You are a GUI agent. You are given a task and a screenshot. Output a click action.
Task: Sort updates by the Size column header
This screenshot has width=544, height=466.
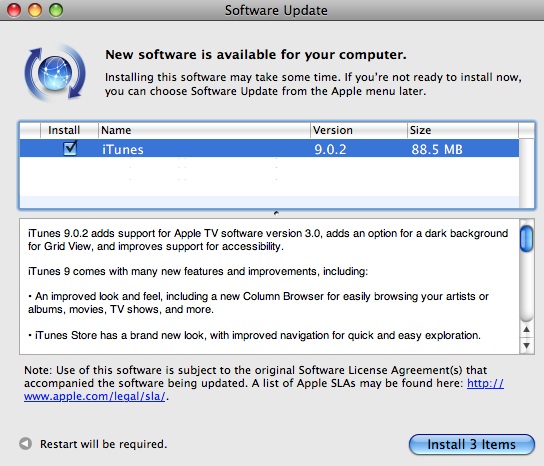(463, 130)
